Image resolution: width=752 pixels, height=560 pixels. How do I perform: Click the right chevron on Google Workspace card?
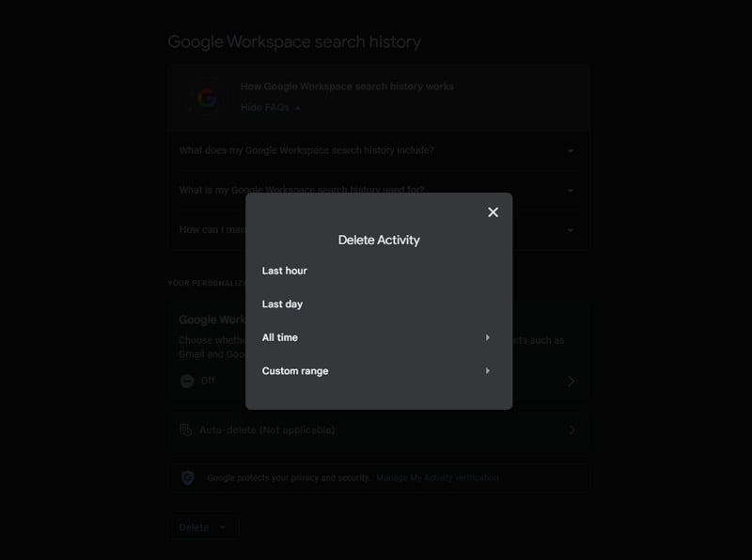tap(571, 381)
